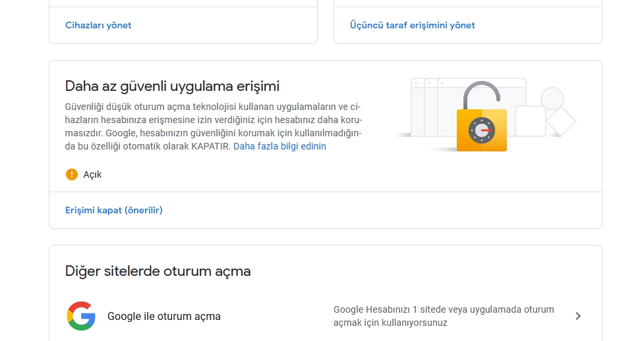Image resolution: width=644 pixels, height=341 pixels.
Task: Click "Daha az güvenli uygulama erişimi" heading
Action: coord(172,86)
